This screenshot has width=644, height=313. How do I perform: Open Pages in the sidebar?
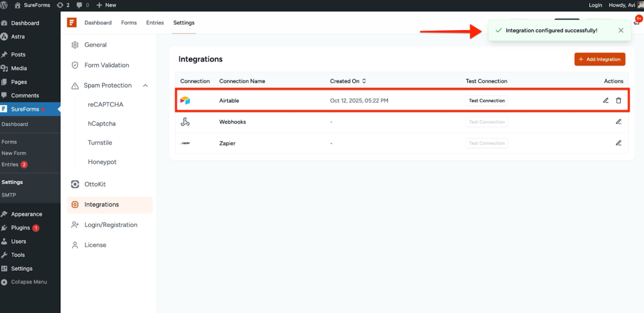click(x=19, y=82)
